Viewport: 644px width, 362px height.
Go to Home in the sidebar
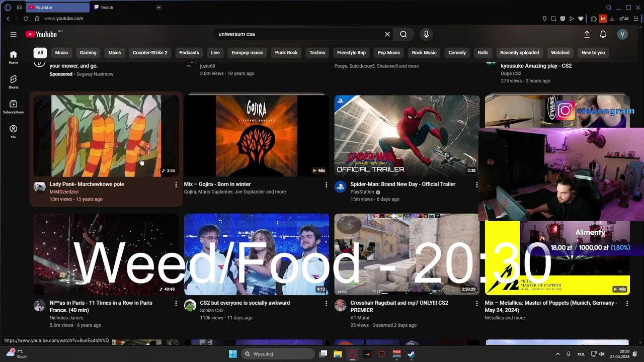coord(14,57)
